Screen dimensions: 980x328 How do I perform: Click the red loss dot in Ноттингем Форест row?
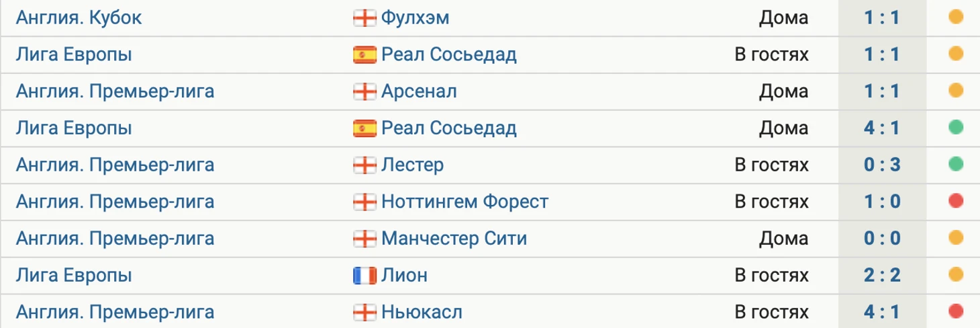pyautogui.click(x=957, y=201)
